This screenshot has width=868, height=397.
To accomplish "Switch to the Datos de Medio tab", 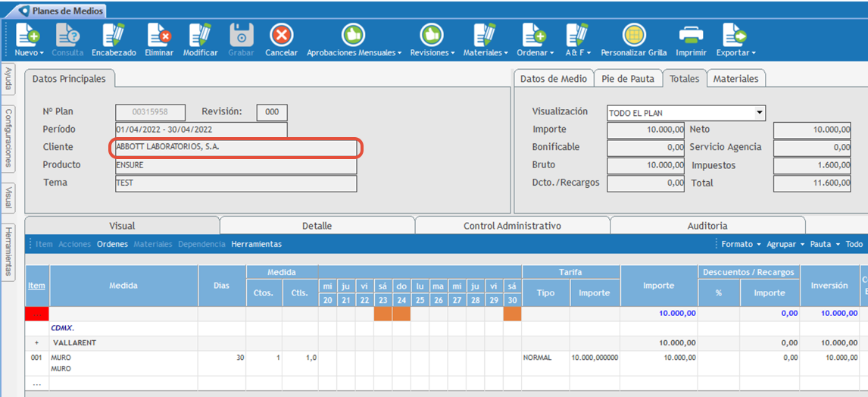I will [554, 79].
